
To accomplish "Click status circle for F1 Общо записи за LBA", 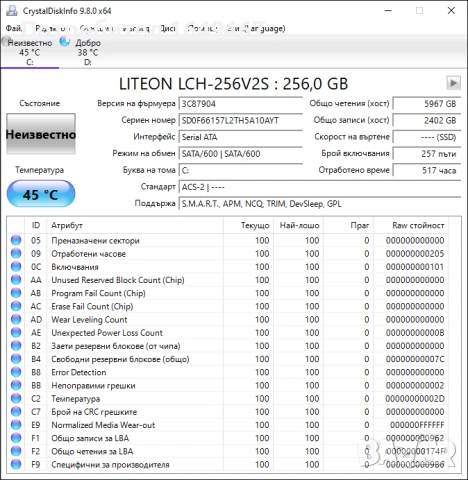I will (x=16, y=438).
